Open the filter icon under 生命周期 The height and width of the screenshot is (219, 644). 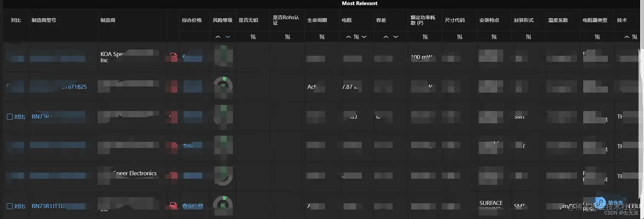[x=322, y=37]
